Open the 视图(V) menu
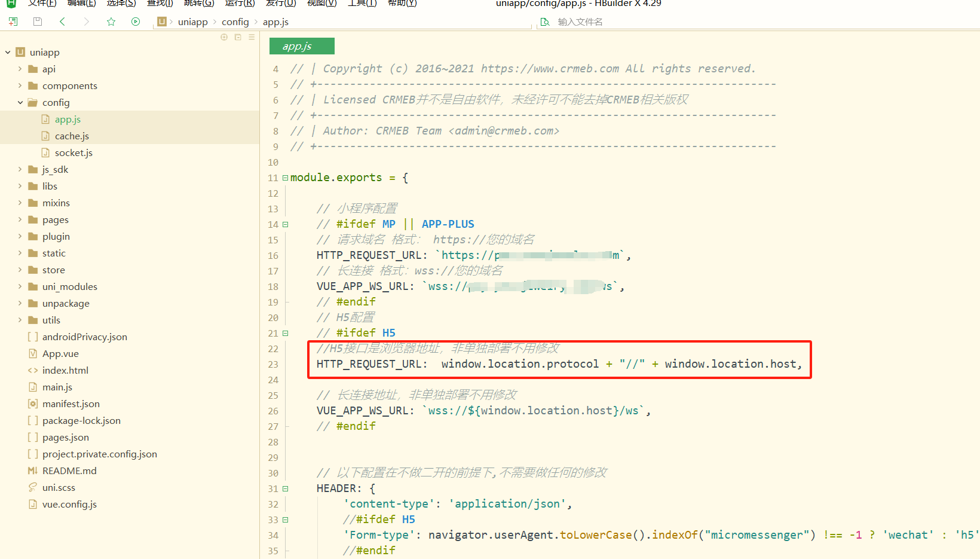Viewport: 980px width, 559px height. 322,3
